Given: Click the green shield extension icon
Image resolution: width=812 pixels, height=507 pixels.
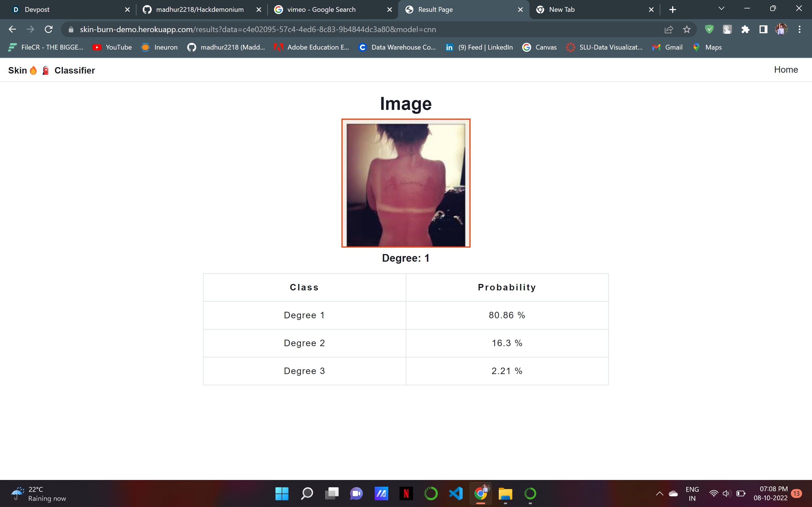Looking at the screenshot, I should tap(709, 30).
